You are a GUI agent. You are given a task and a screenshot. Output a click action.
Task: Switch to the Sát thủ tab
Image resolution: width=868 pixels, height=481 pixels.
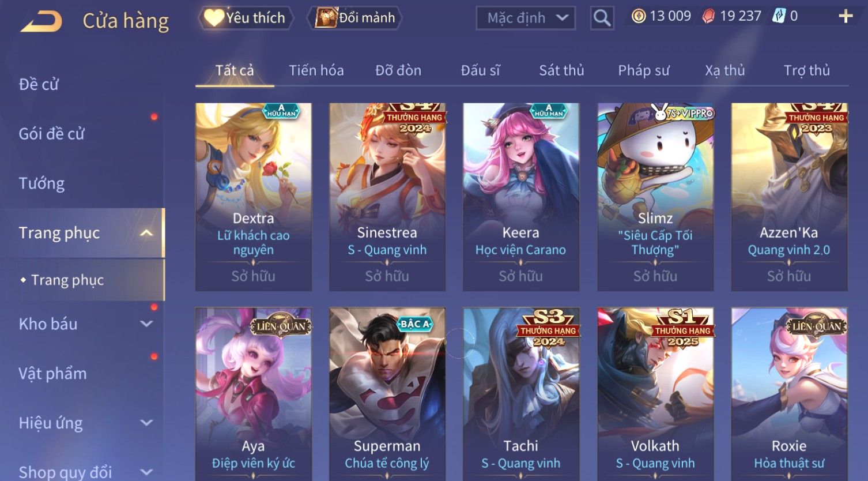tap(561, 70)
